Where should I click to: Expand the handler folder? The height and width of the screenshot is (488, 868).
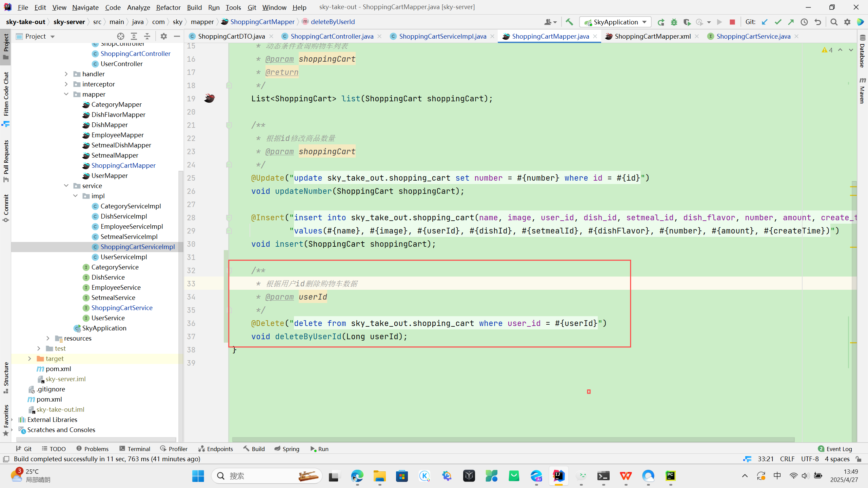(x=66, y=74)
